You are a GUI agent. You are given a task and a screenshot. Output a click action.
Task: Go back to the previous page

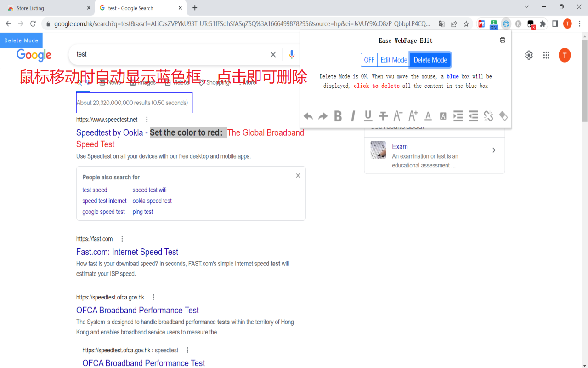point(8,23)
